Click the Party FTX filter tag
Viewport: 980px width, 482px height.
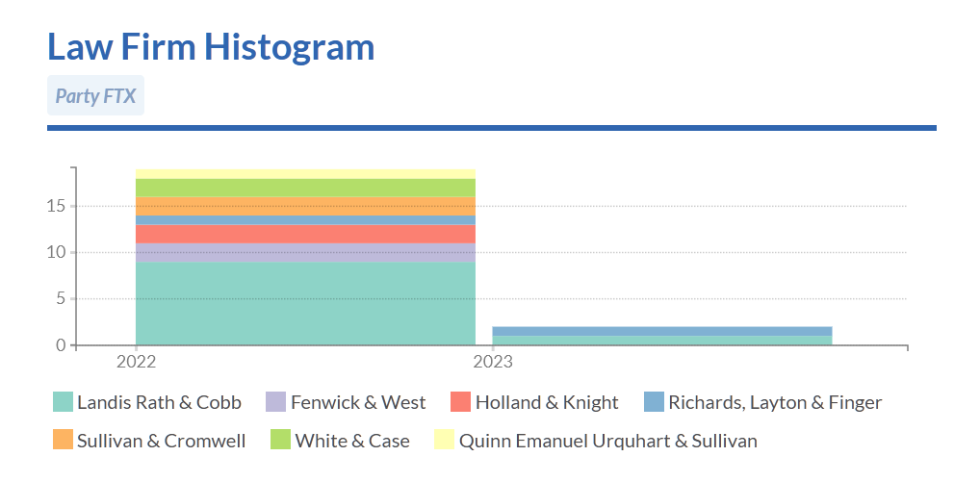95,95
